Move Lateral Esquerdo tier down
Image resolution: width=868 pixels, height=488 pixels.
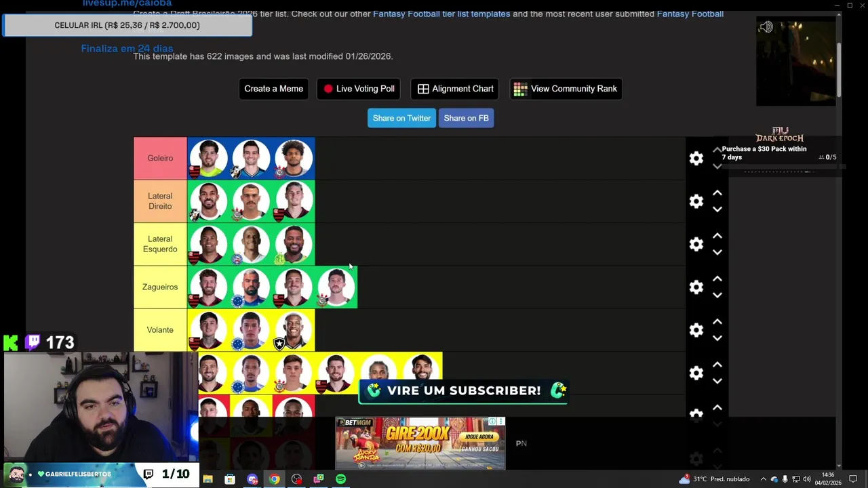(717, 252)
